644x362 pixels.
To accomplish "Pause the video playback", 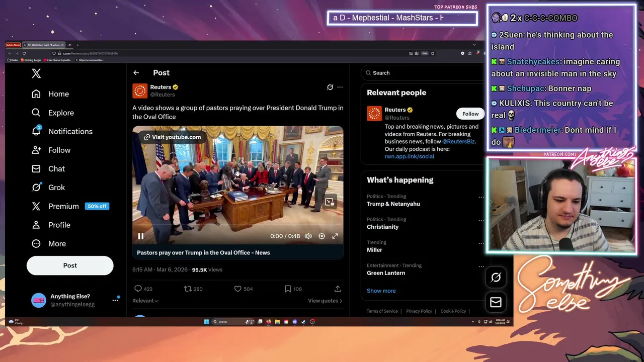I will 141,236.
